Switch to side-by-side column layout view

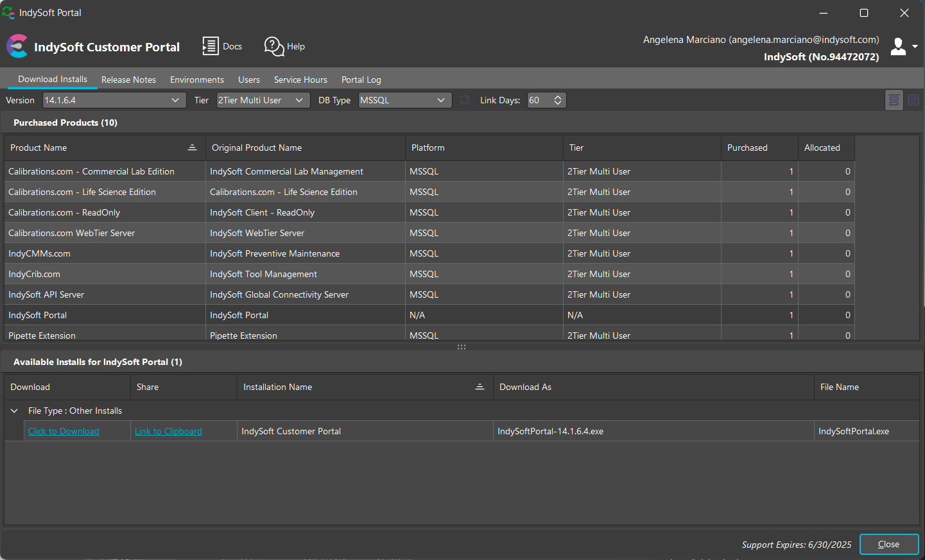coord(913,100)
